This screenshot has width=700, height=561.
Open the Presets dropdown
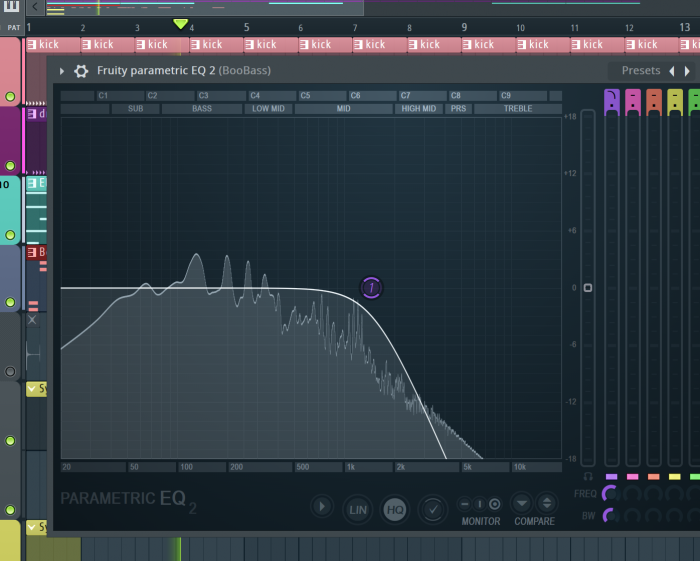640,71
